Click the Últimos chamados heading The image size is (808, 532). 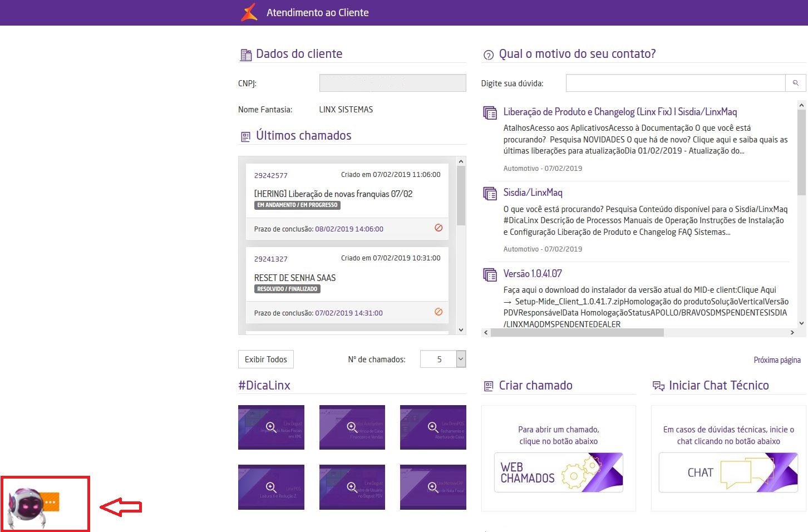(x=304, y=135)
